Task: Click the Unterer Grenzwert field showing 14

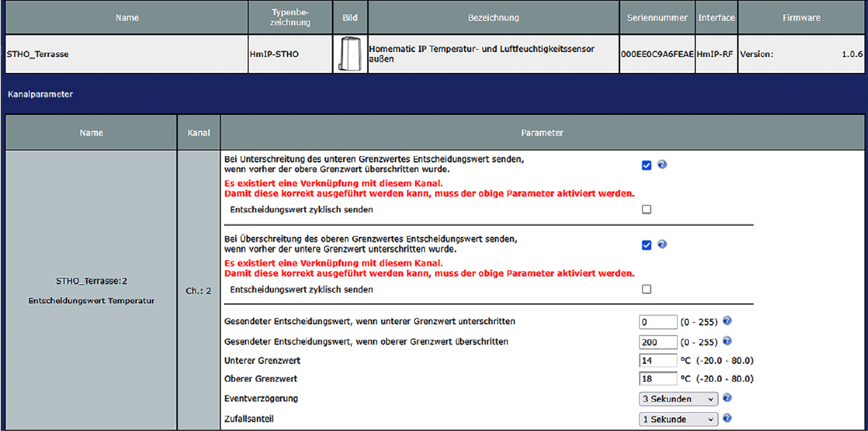Action: pos(658,360)
